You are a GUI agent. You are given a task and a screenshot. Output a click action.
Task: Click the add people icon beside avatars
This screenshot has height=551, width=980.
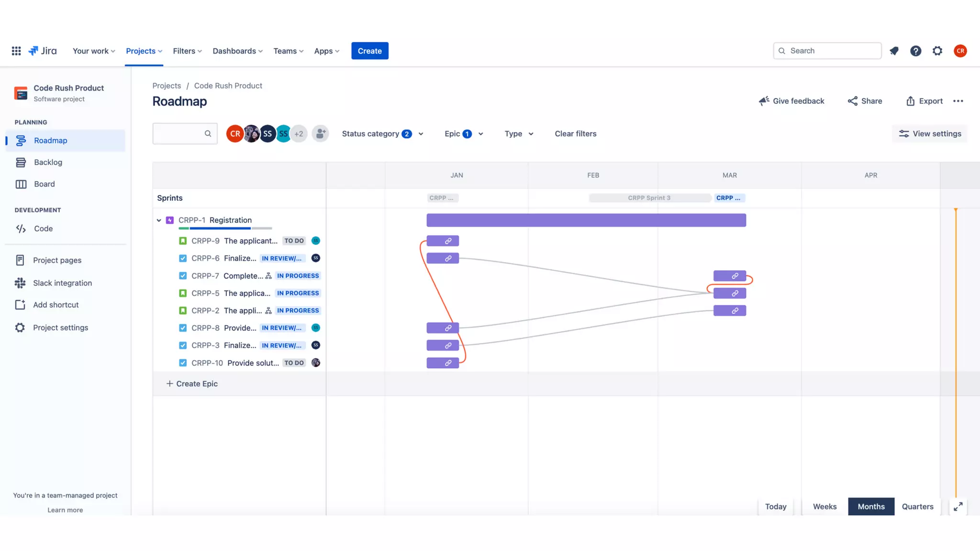[x=320, y=133]
